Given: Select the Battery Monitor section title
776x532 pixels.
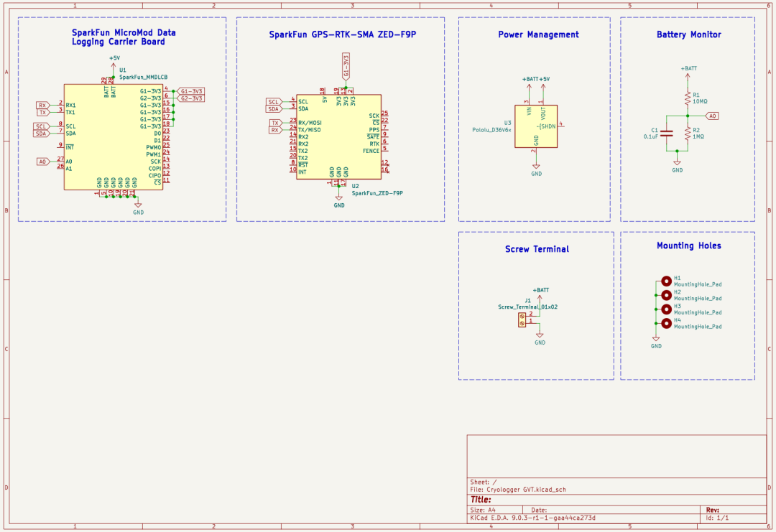Looking at the screenshot, I should coord(688,34).
